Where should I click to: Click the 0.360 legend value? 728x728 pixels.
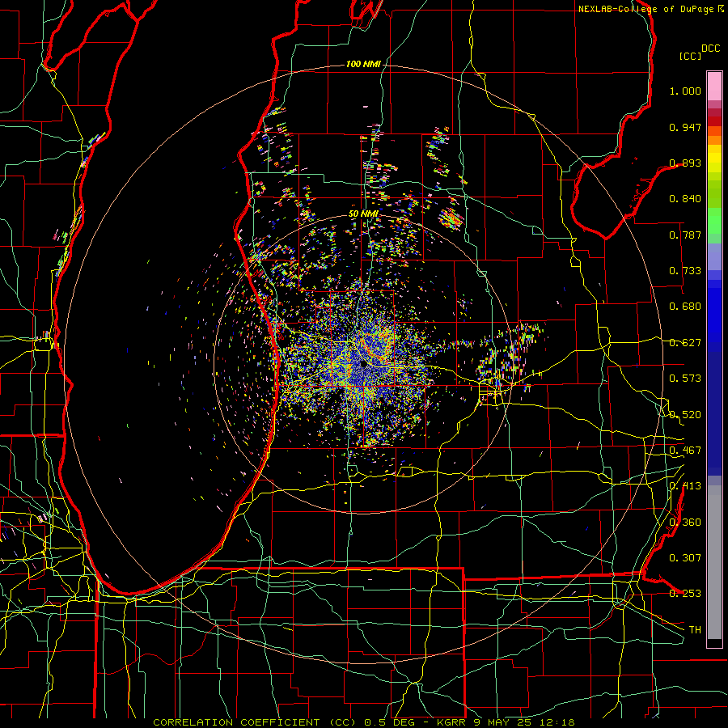click(685, 523)
